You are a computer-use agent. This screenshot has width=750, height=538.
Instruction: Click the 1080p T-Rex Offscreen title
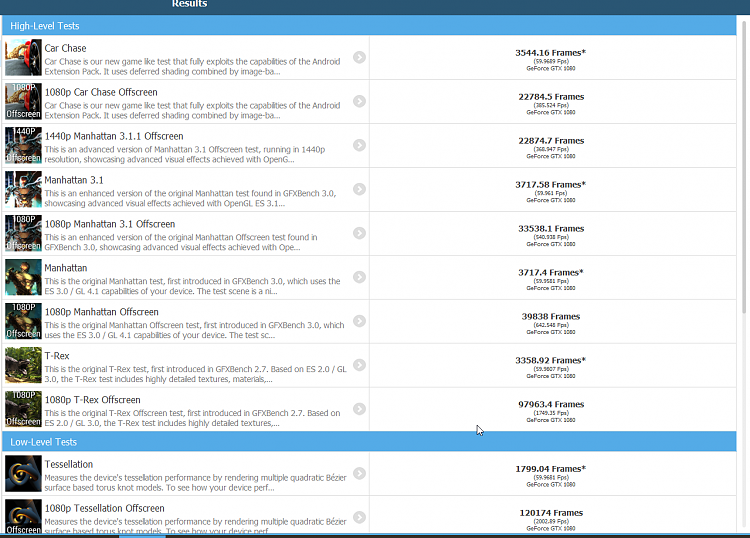(x=93, y=400)
